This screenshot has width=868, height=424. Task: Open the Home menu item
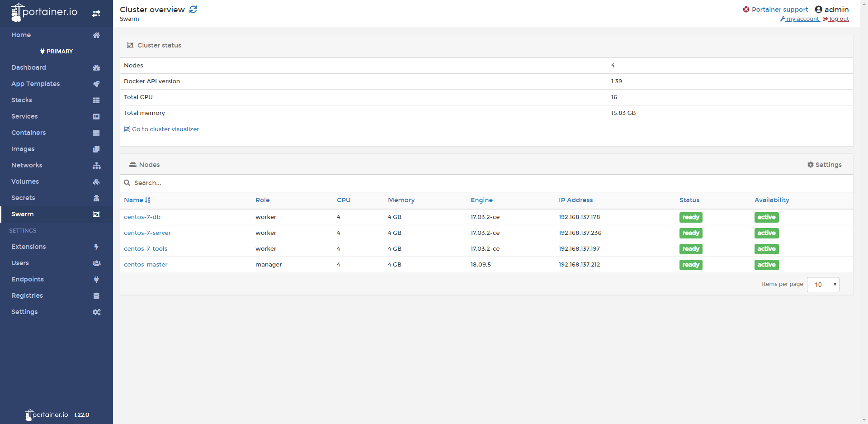pyautogui.click(x=21, y=35)
